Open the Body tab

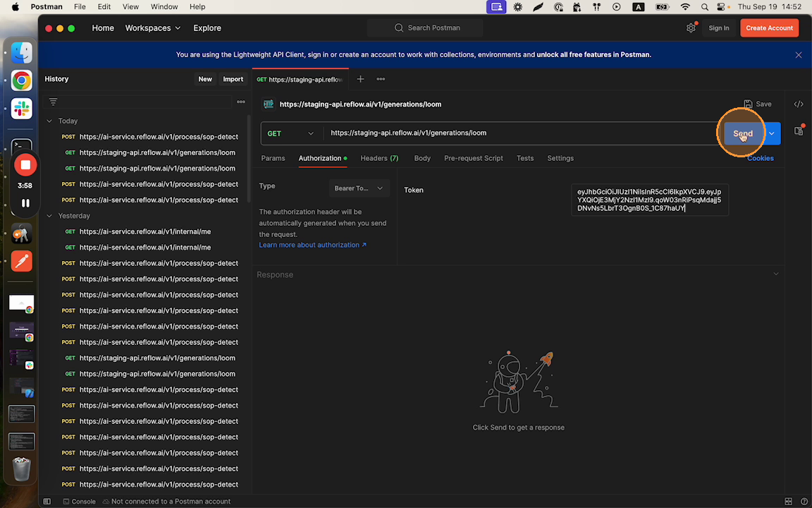tap(422, 158)
